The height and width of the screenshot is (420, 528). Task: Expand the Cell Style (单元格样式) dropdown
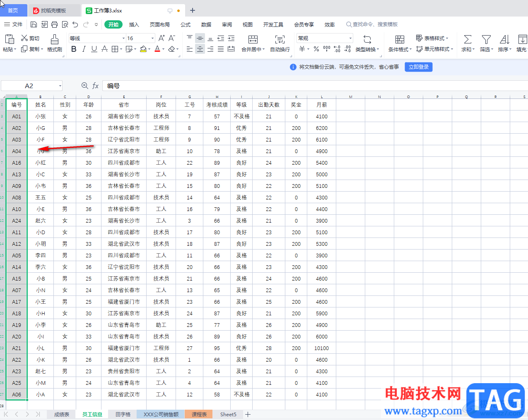tap(452, 49)
